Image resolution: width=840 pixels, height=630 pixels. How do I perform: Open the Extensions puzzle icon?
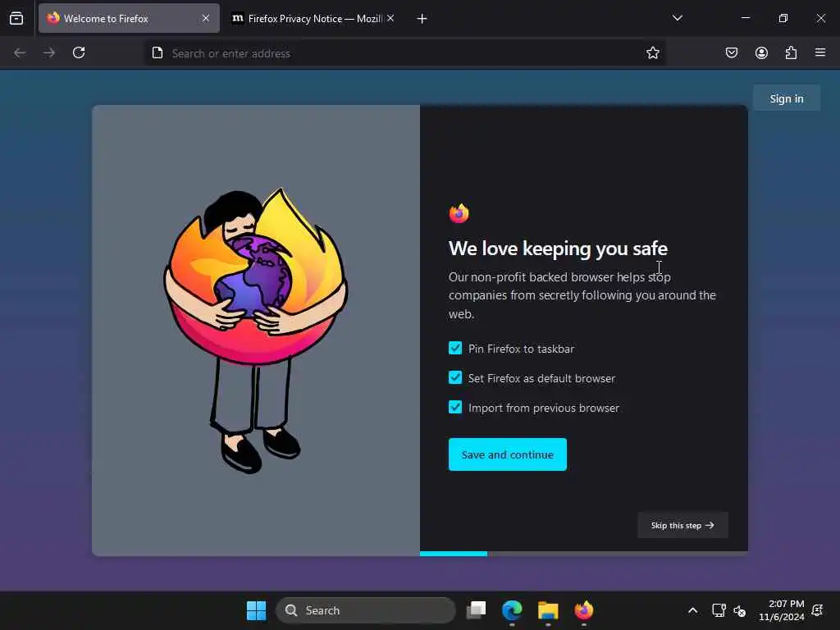[791, 52]
